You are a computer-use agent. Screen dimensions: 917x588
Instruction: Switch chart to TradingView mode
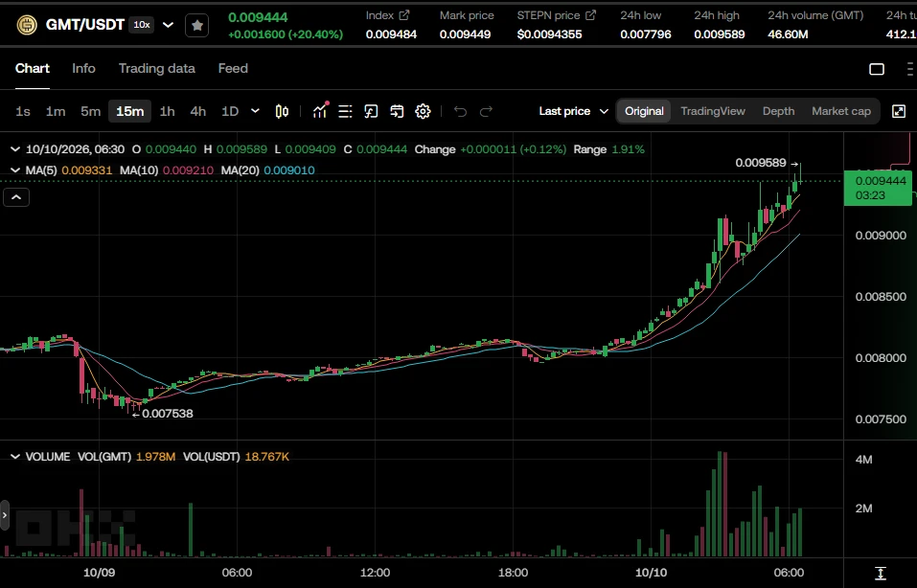[713, 111]
